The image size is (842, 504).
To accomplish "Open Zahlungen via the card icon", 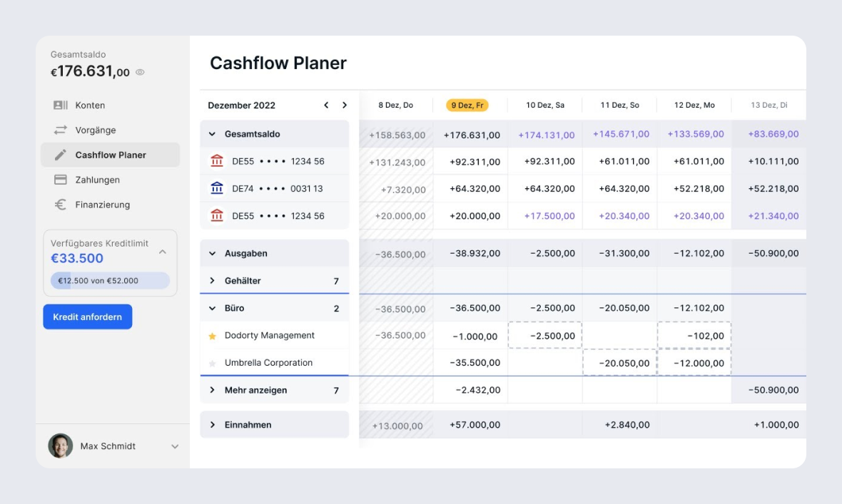I will 61,180.
